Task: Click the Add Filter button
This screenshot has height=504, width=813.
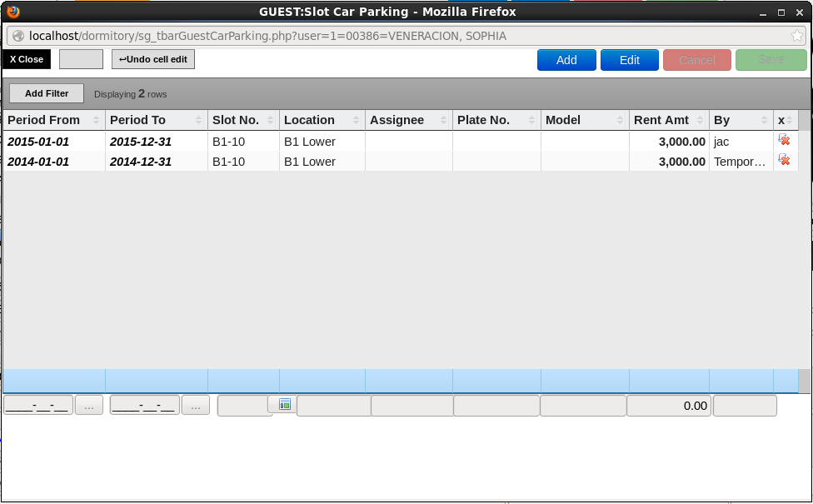Action: (47, 93)
